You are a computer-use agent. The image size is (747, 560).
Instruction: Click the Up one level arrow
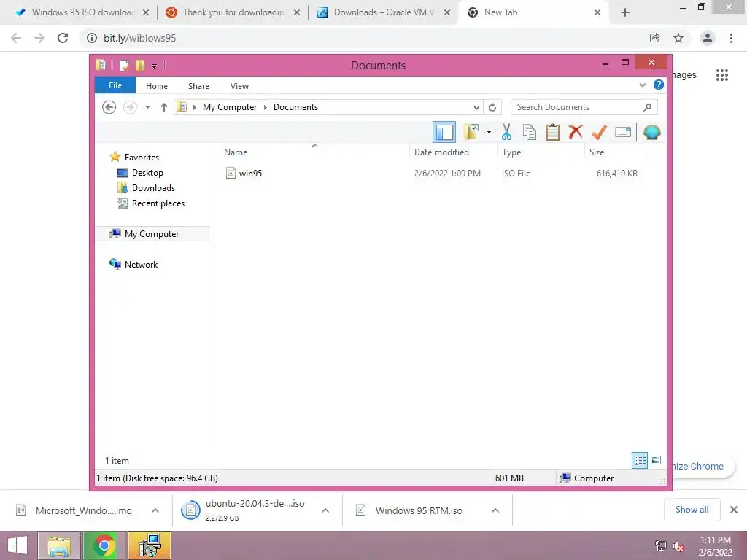164,107
